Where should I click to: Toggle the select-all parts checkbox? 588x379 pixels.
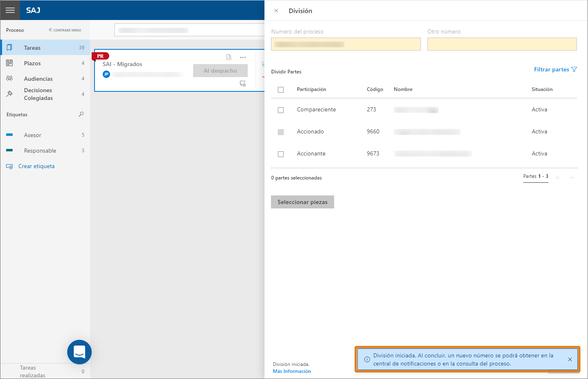pos(281,90)
